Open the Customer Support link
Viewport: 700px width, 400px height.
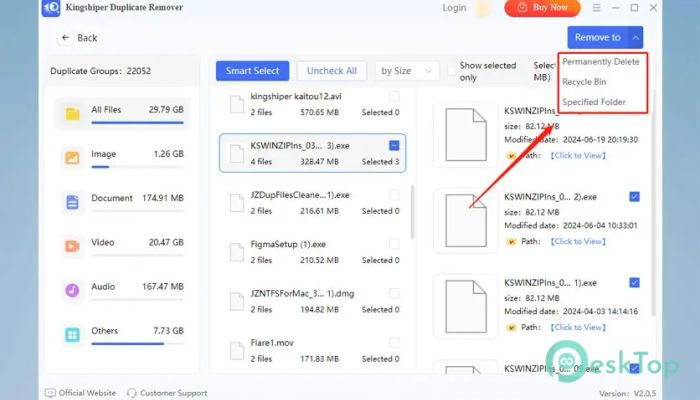click(x=173, y=393)
